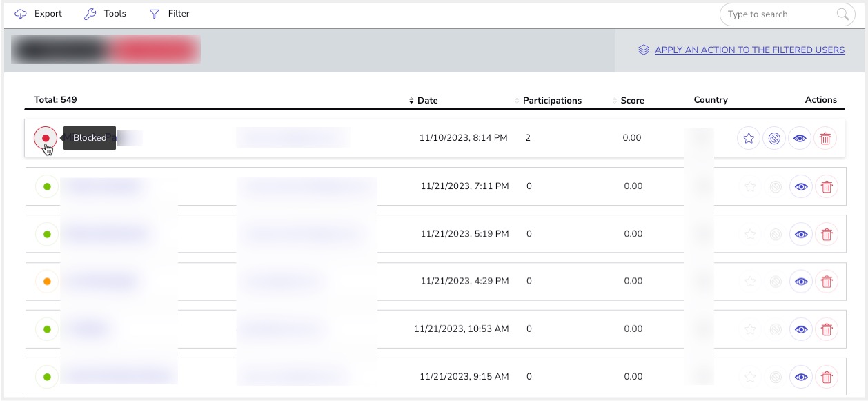This screenshot has width=868, height=401.
Task: Delete the user registered at 4:29 PM
Action: tap(826, 282)
